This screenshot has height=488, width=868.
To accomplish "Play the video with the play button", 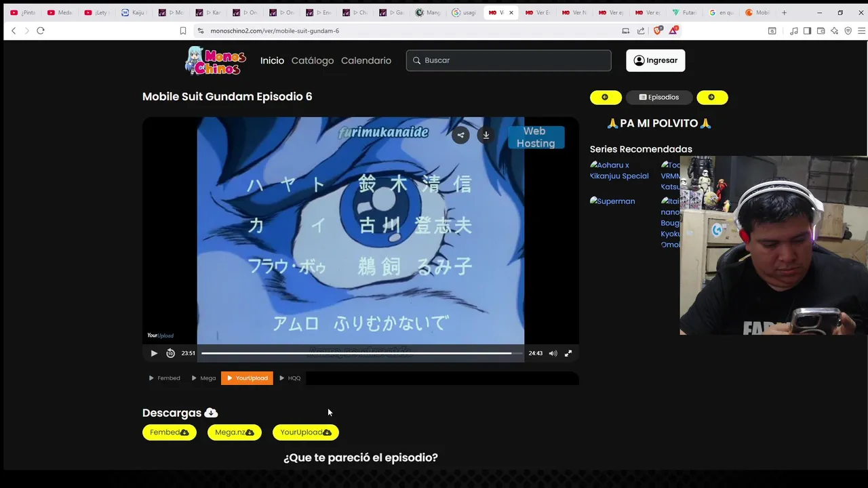I will point(154,353).
